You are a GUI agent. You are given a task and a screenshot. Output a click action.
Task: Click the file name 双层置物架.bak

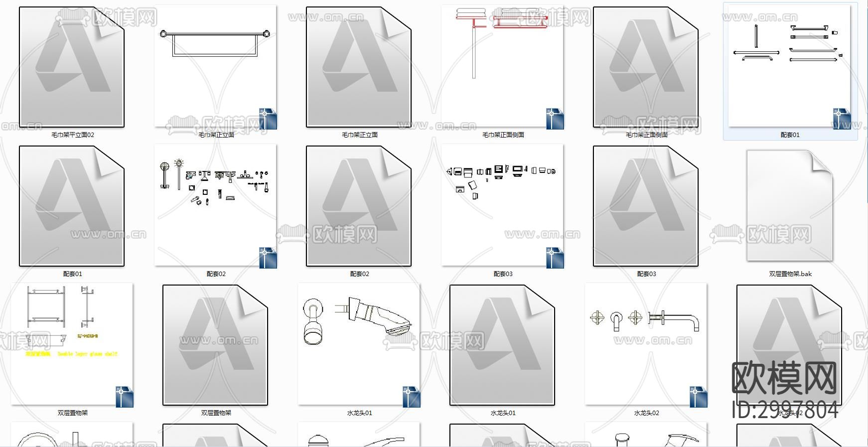click(791, 274)
